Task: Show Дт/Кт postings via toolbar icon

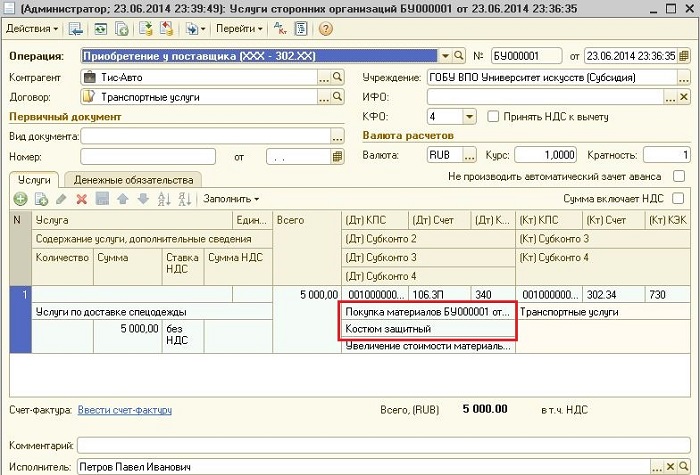Action: 280,29
